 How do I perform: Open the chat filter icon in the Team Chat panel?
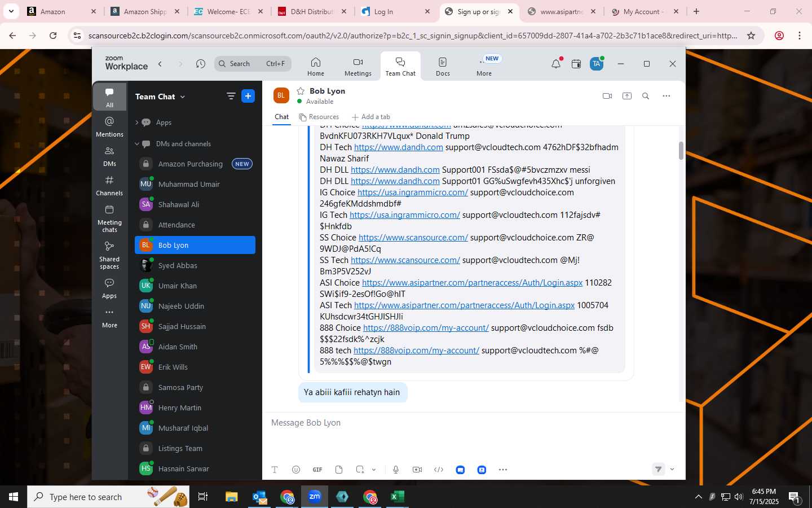coord(231,96)
